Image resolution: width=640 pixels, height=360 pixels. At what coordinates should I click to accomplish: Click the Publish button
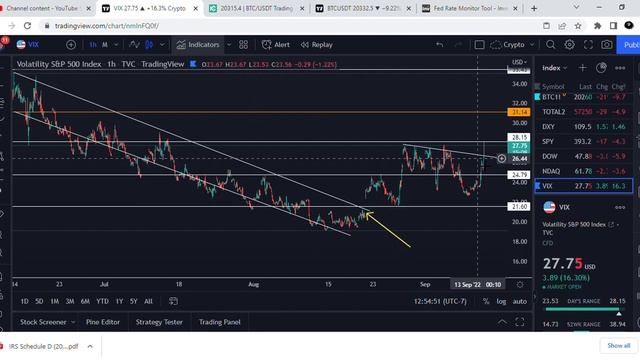[x=629, y=45]
